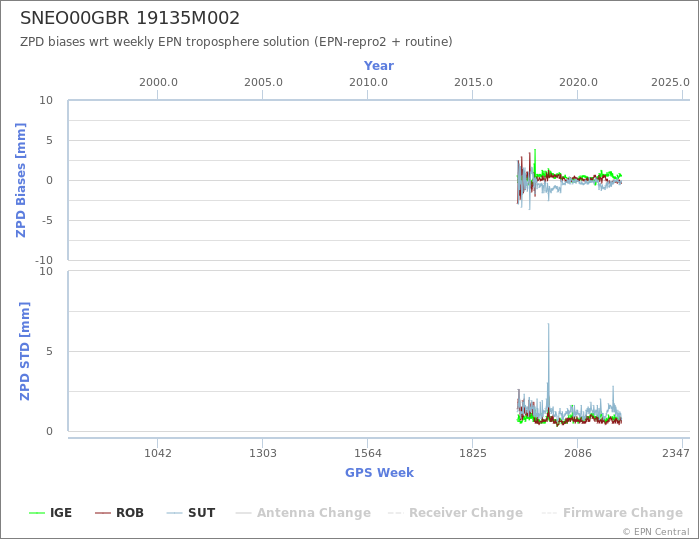Toggle the IGE series legend entry
700x540 pixels.
(x=50, y=513)
